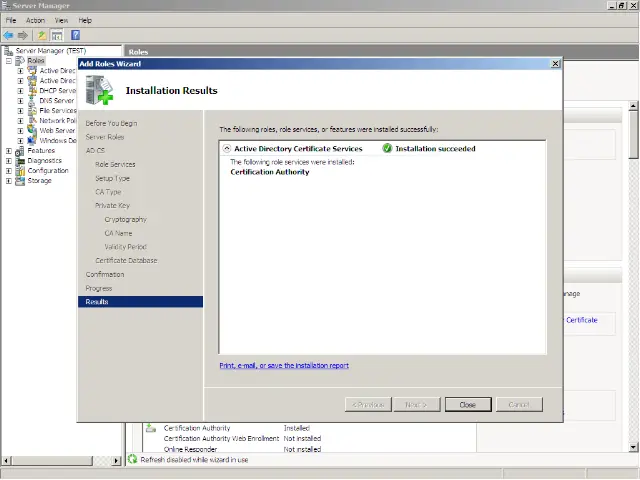
Task: Click the Certificate link behind the wizard
Action: [582, 320]
